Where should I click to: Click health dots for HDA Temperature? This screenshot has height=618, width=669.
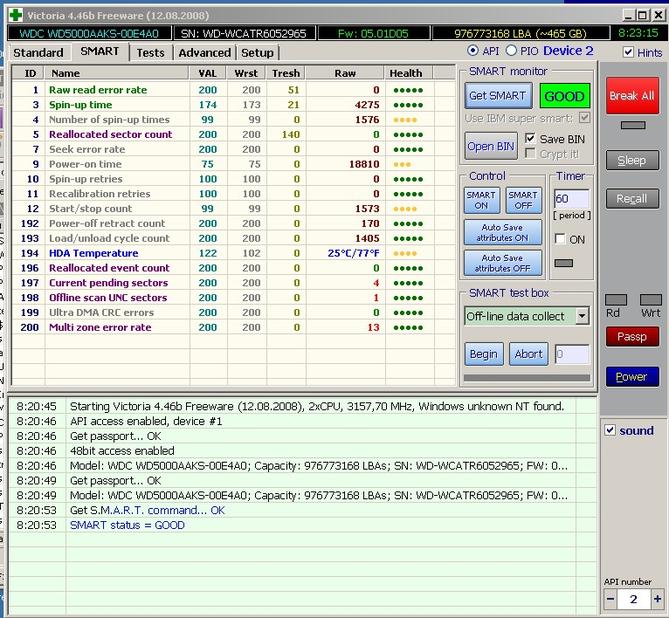(x=405, y=253)
